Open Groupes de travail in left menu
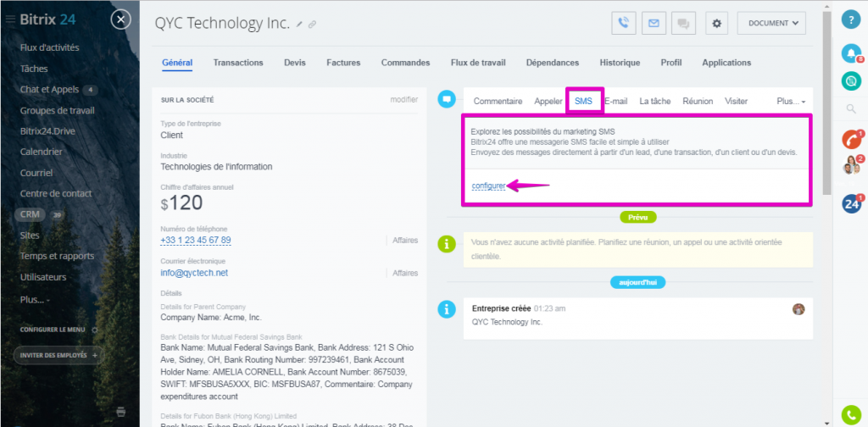 (57, 111)
